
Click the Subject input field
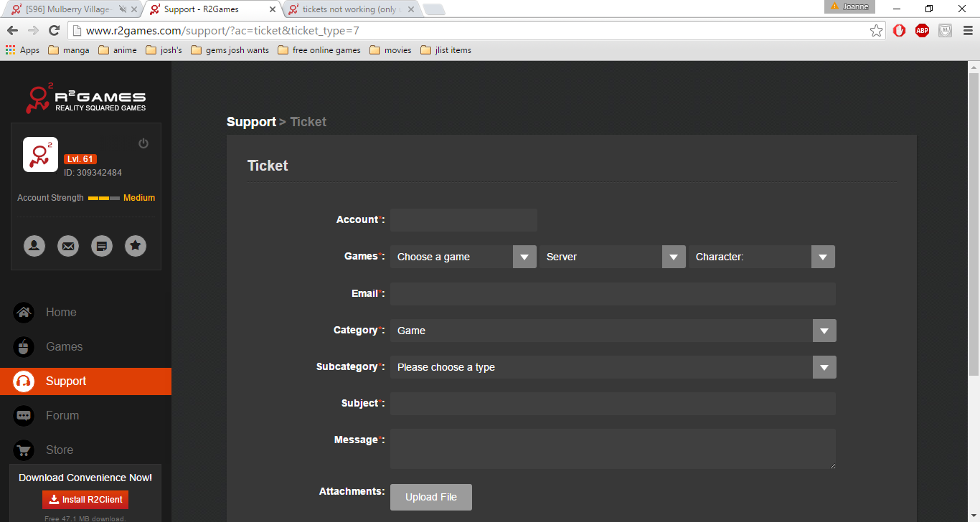point(613,404)
